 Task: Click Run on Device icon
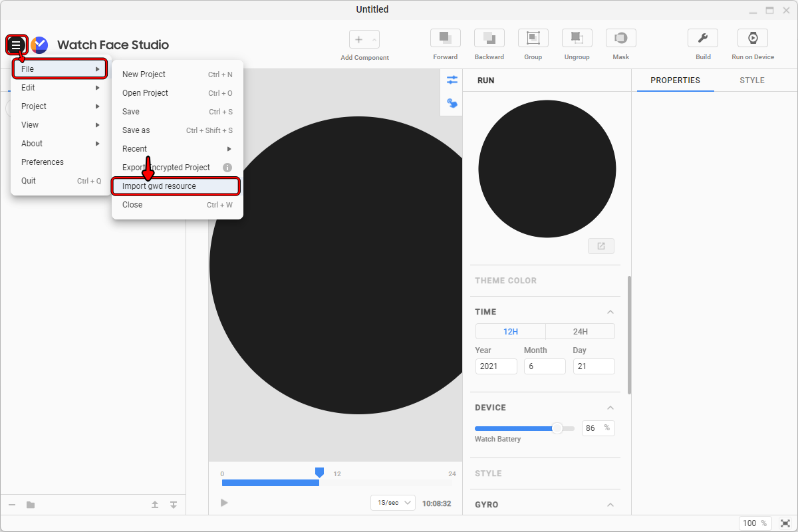tap(753, 38)
